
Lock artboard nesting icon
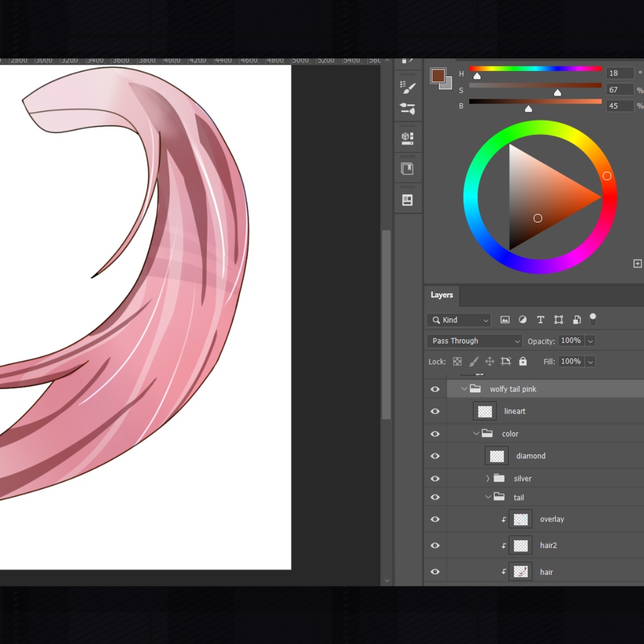(506, 362)
